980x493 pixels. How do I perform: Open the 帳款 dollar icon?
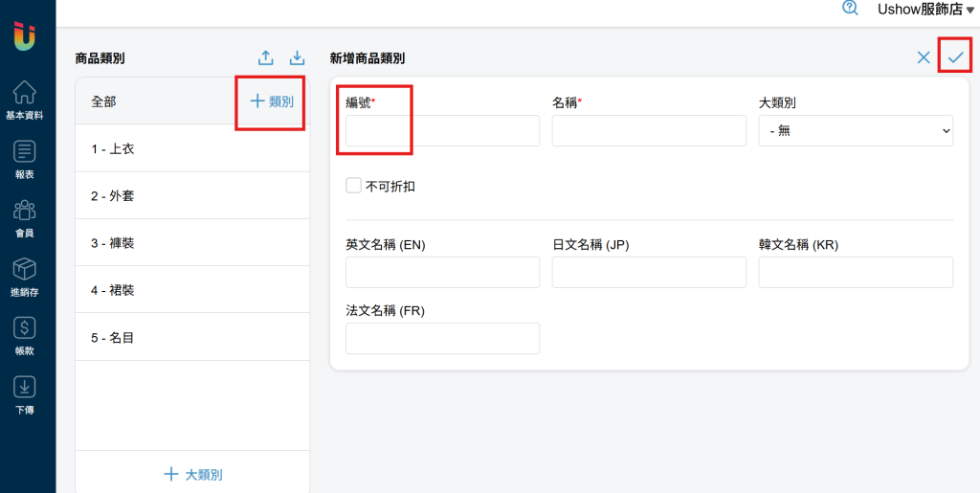(x=24, y=328)
